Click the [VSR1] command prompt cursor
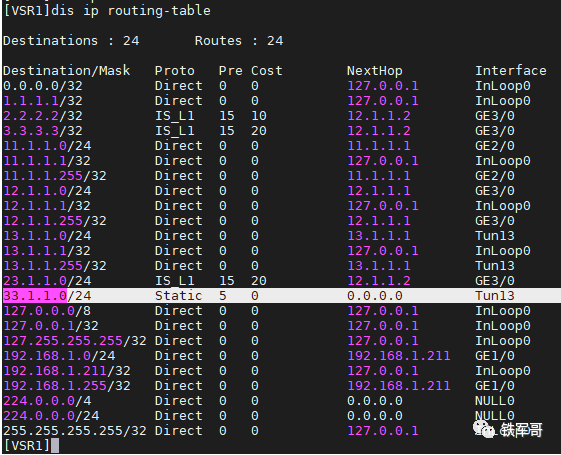 [55, 445]
